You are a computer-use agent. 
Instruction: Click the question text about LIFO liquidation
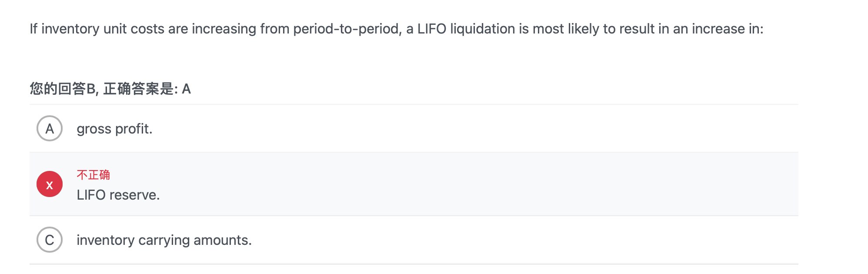(396, 29)
